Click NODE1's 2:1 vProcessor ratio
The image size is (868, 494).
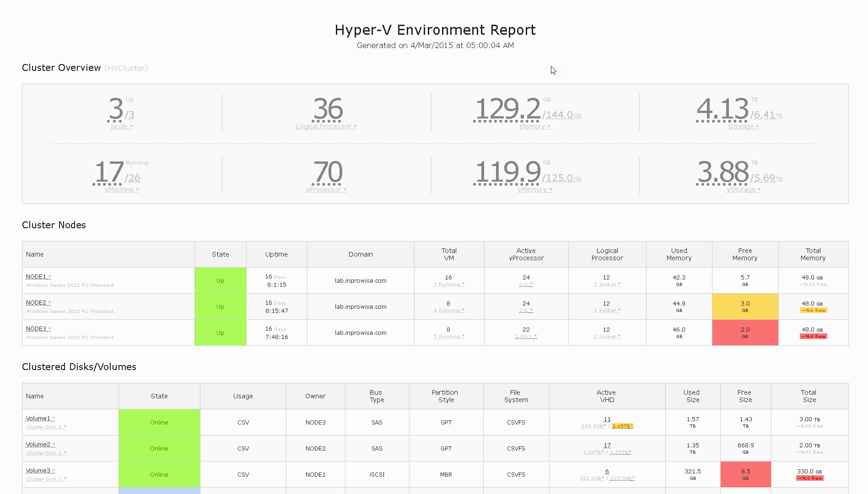pyautogui.click(x=524, y=285)
